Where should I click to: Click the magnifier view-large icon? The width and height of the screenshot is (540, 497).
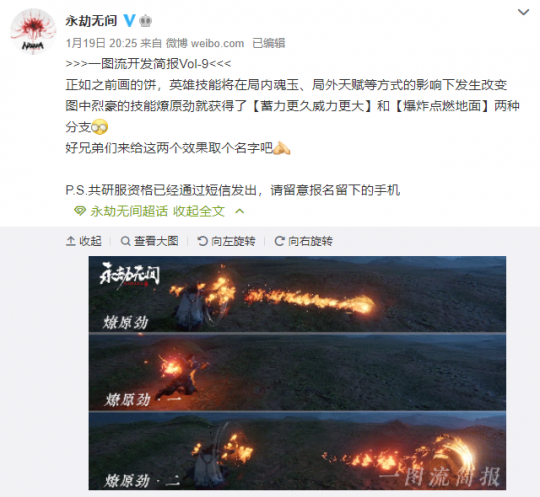126,241
